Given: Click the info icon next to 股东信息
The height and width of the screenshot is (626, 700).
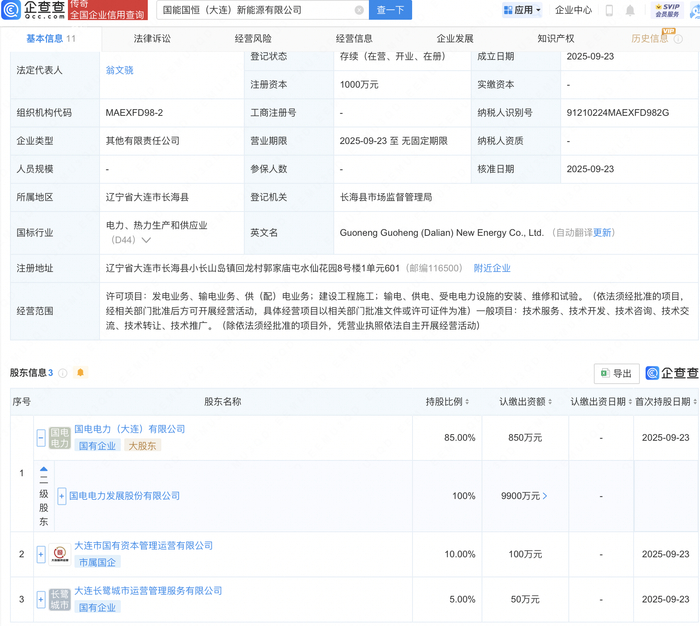Looking at the screenshot, I should click(x=63, y=373).
